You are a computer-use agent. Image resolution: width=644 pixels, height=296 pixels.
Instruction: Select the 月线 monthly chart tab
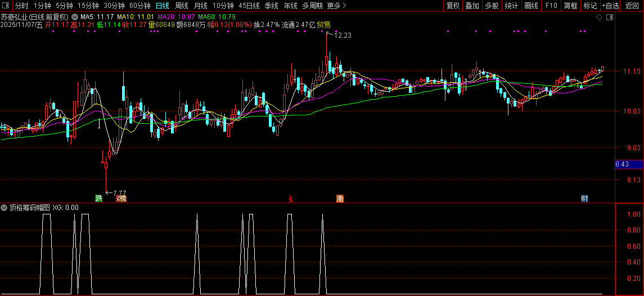200,6
